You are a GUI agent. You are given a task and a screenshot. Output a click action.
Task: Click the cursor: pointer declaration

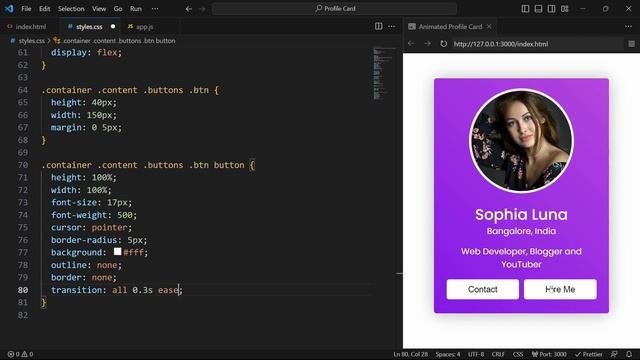click(91, 227)
